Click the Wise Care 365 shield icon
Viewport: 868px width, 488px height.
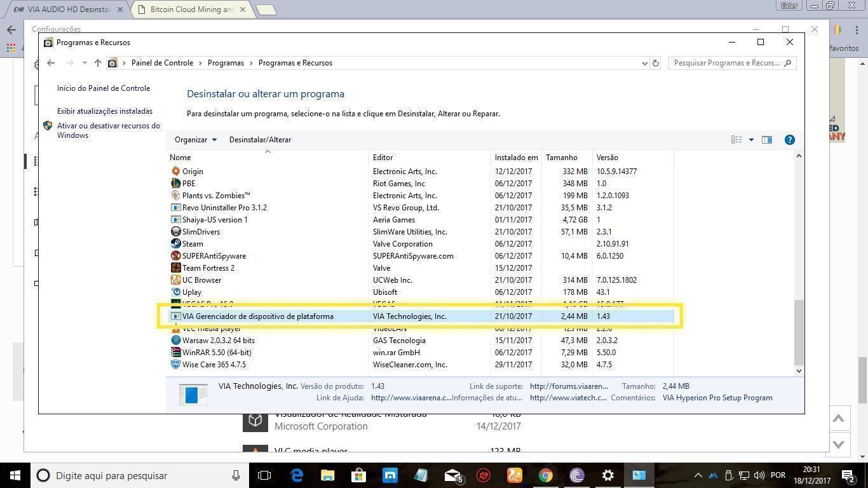click(176, 364)
